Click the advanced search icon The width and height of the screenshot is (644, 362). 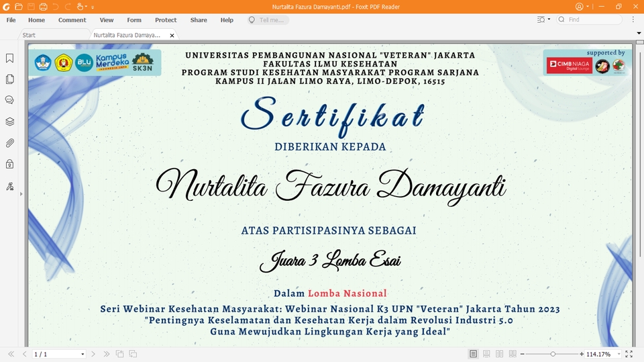541,19
